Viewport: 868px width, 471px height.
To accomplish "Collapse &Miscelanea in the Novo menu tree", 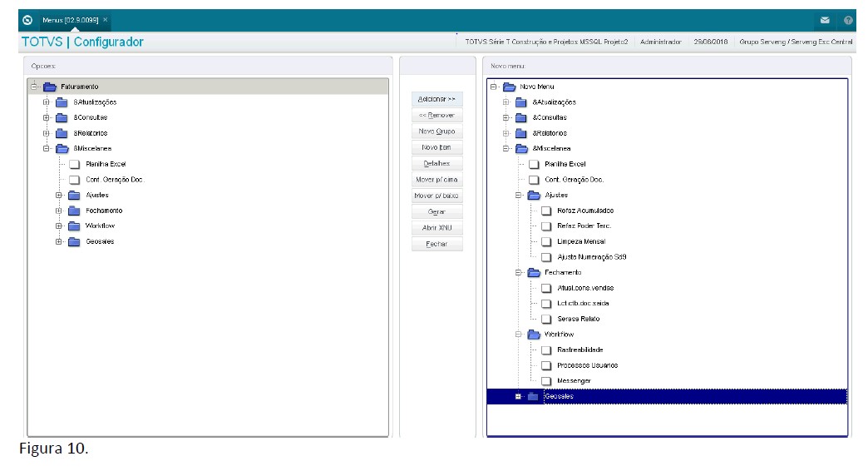I will [506, 148].
